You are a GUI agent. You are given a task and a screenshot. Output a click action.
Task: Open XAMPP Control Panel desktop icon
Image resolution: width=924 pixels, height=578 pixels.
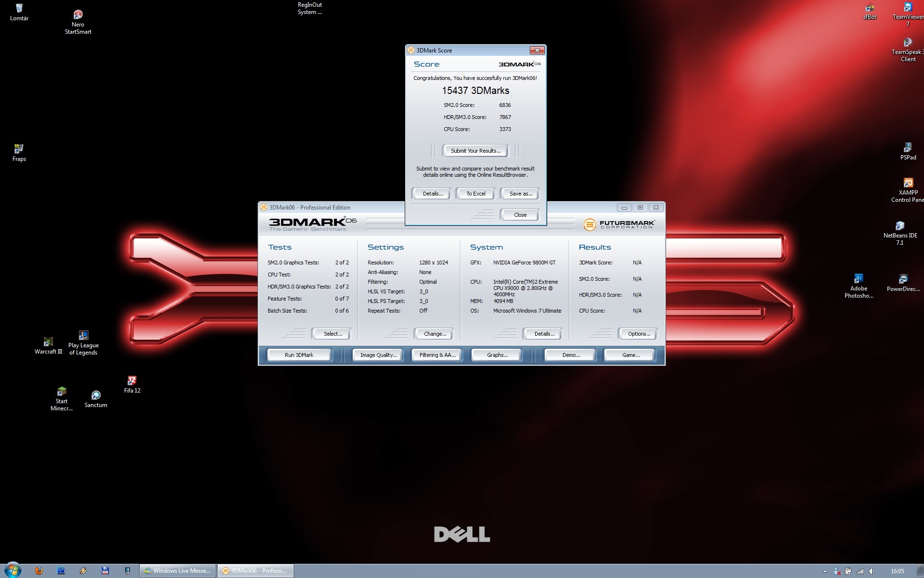point(908,190)
